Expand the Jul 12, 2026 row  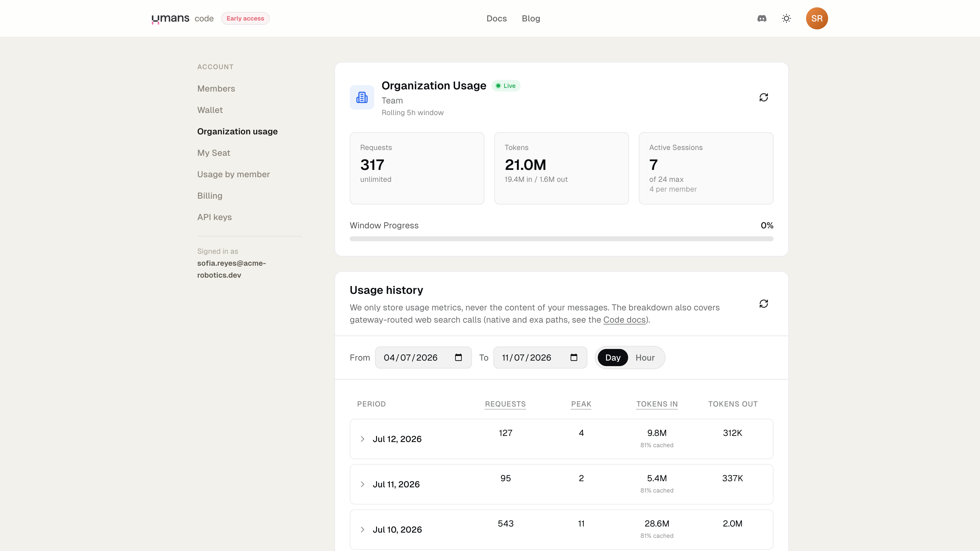[x=561, y=439]
